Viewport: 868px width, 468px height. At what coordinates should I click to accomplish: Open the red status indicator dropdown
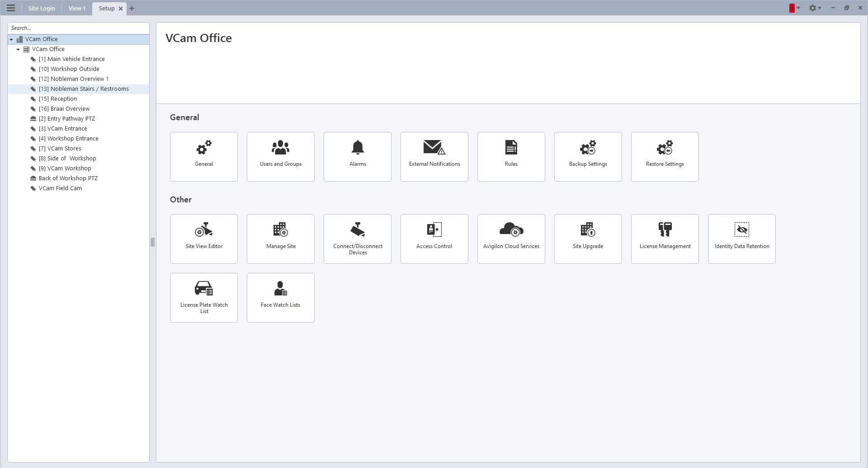795,8
